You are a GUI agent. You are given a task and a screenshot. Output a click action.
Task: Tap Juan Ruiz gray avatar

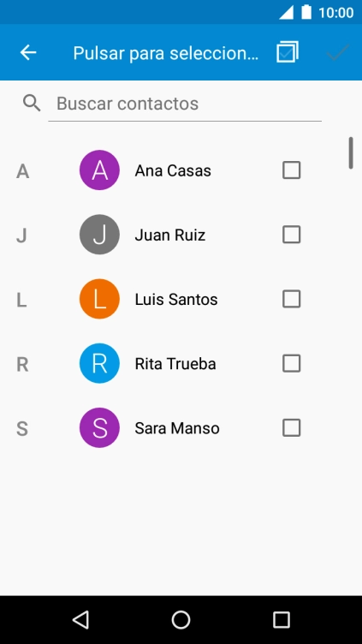click(99, 235)
